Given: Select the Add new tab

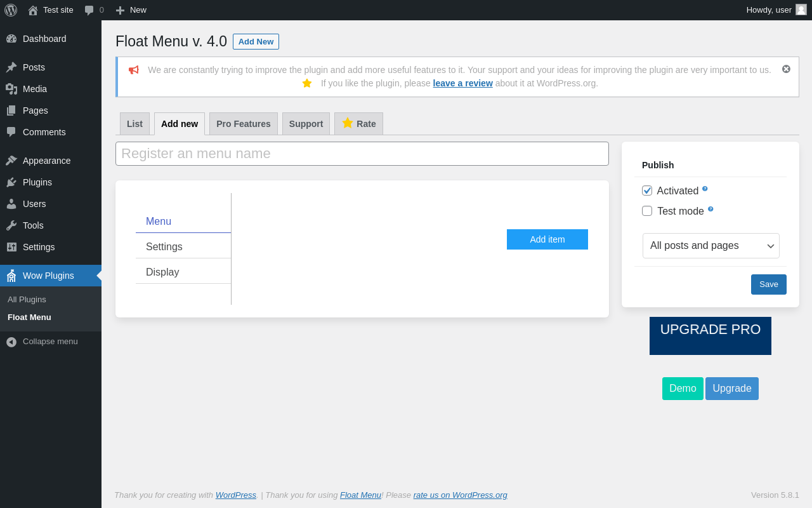Looking at the screenshot, I should tap(180, 124).
